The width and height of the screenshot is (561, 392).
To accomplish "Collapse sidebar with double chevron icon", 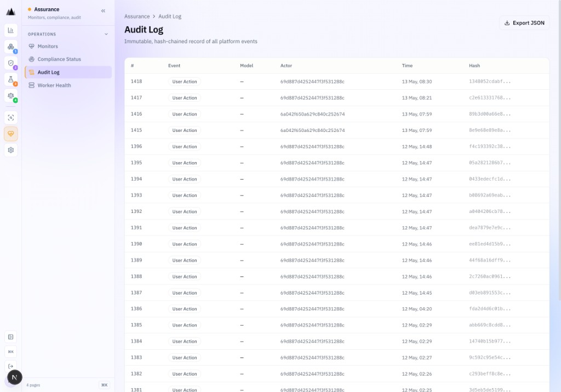I will [103, 11].
